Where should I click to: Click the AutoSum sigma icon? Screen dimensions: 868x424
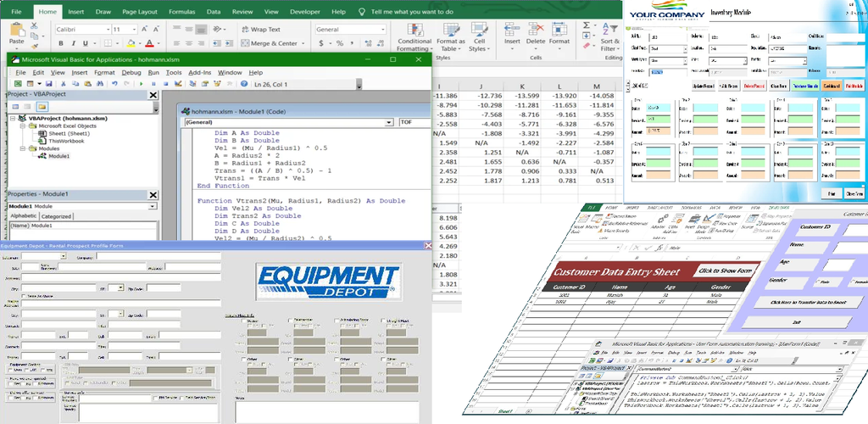[x=587, y=25]
